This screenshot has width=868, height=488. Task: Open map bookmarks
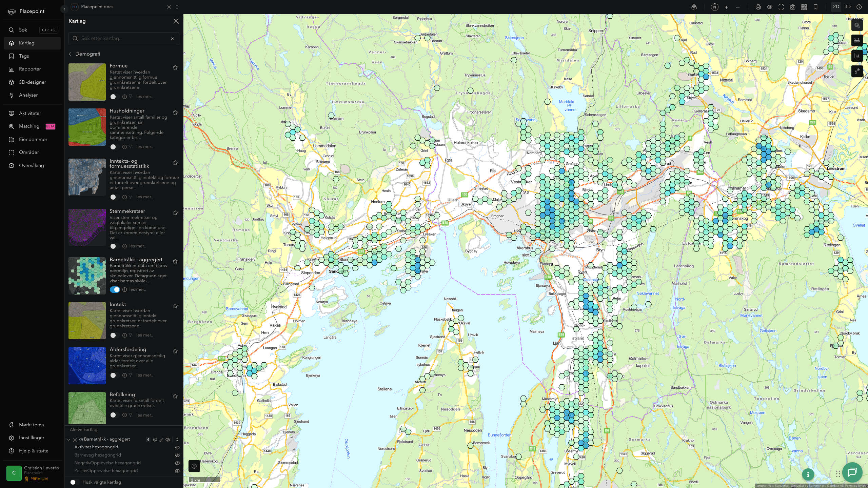815,7
